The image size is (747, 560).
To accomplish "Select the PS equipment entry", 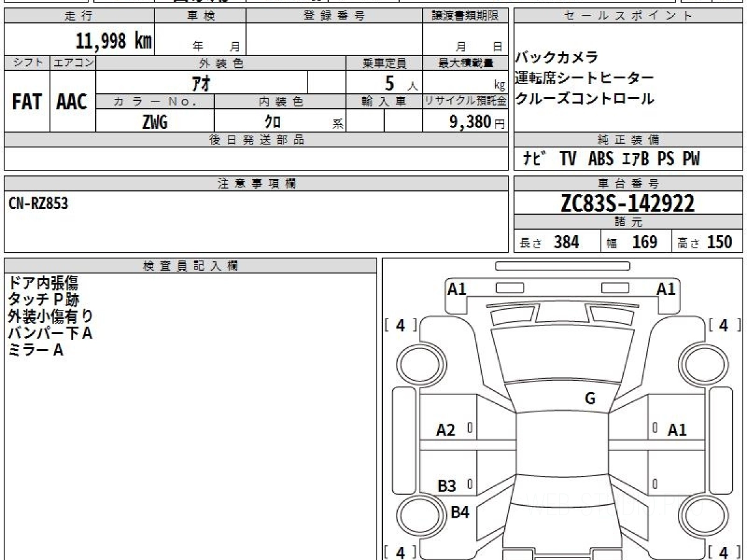I will coord(666,159).
